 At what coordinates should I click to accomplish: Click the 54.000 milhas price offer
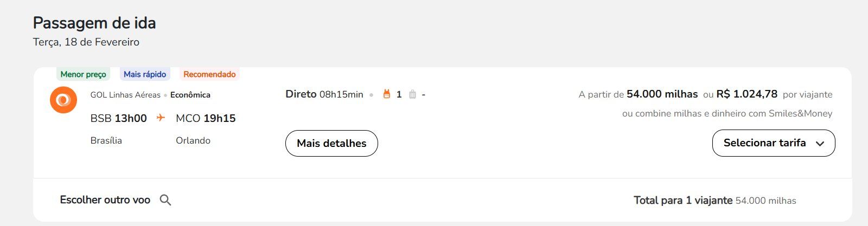click(662, 94)
